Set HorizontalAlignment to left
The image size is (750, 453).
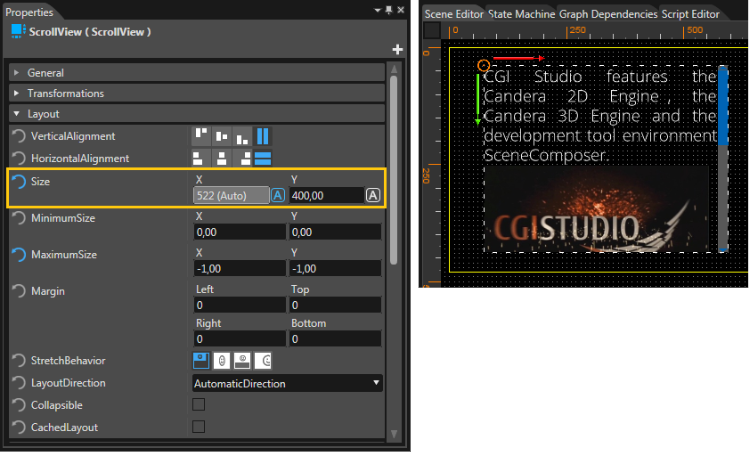[199, 158]
